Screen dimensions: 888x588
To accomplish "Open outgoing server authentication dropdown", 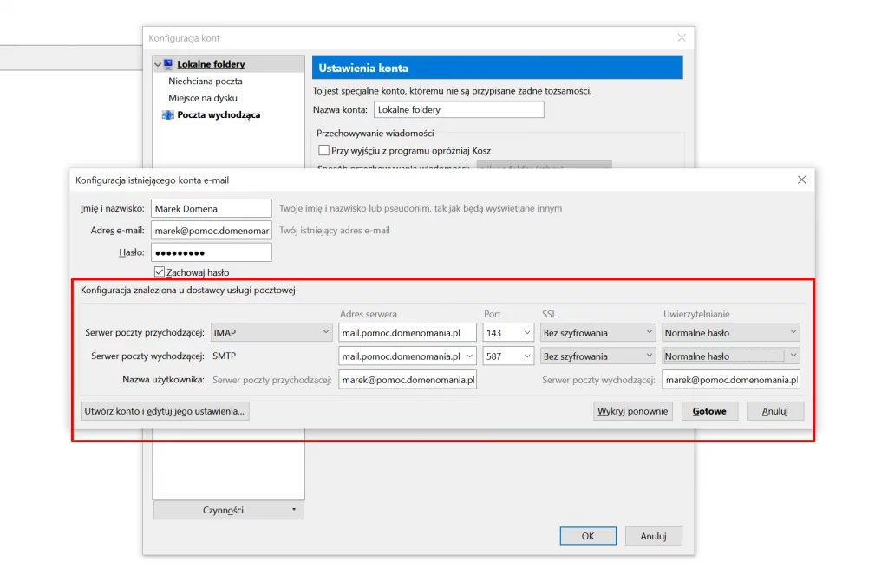I will pos(730,356).
